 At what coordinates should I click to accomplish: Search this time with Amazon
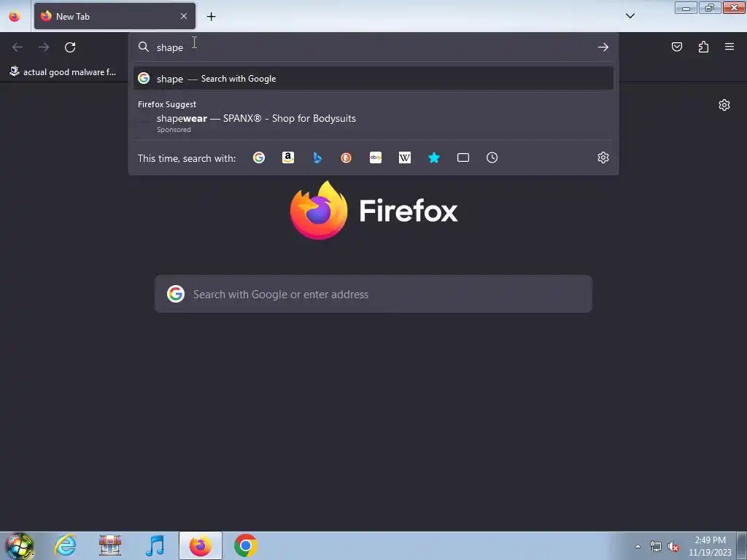[287, 157]
